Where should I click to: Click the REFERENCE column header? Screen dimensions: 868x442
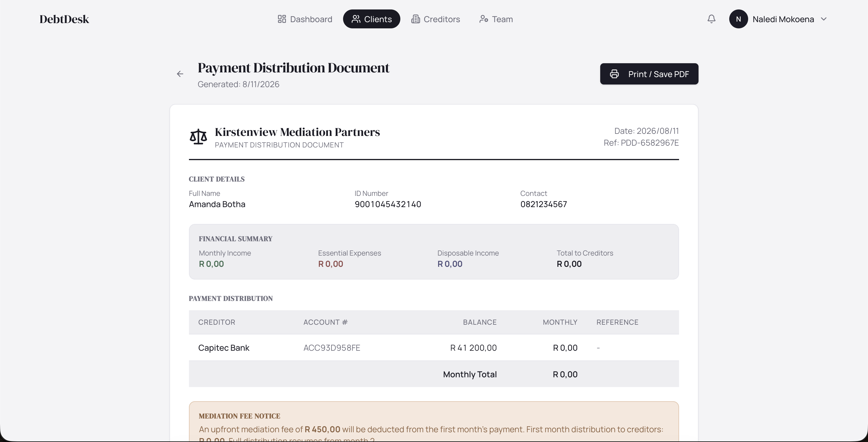(x=617, y=322)
